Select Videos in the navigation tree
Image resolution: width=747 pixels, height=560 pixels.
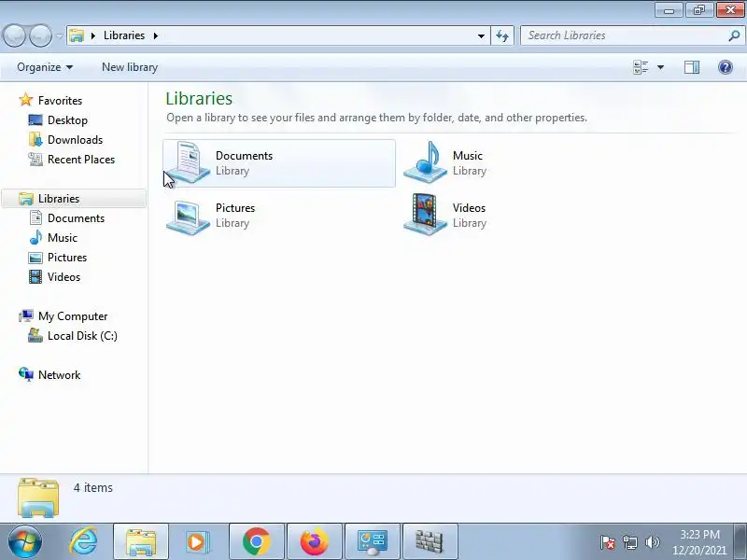tap(63, 276)
